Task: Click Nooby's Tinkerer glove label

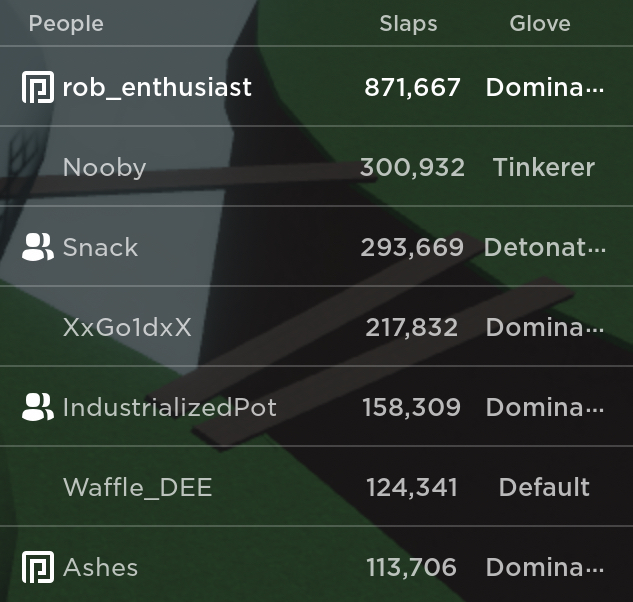Action: click(544, 167)
